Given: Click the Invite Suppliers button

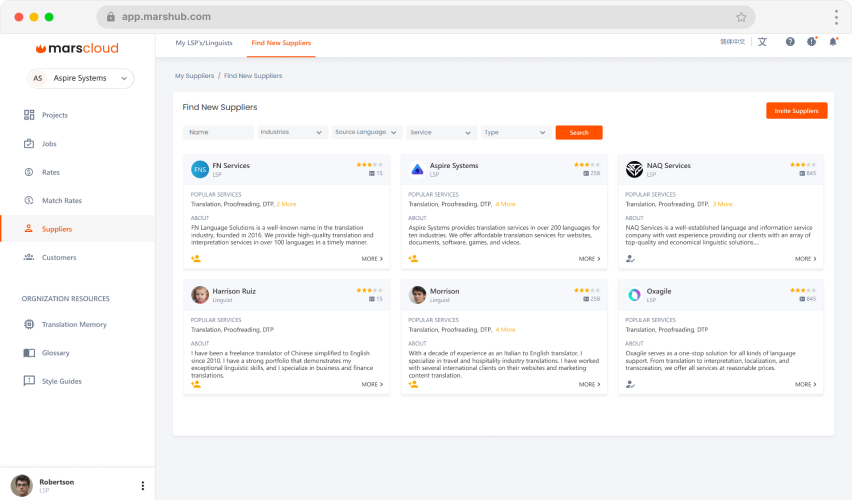Looking at the screenshot, I should pyautogui.click(x=796, y=111).
